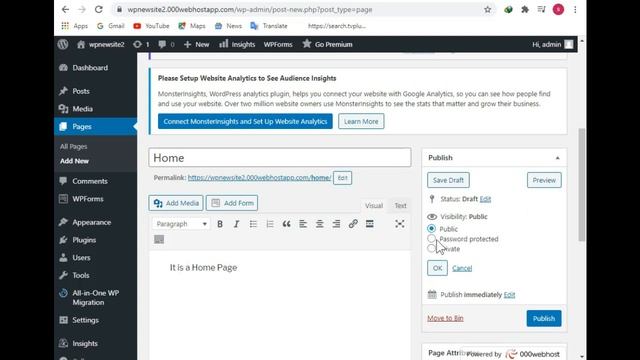
Task: Click Connect MonsterInsights analytics button
Action: tap(245, 121)
